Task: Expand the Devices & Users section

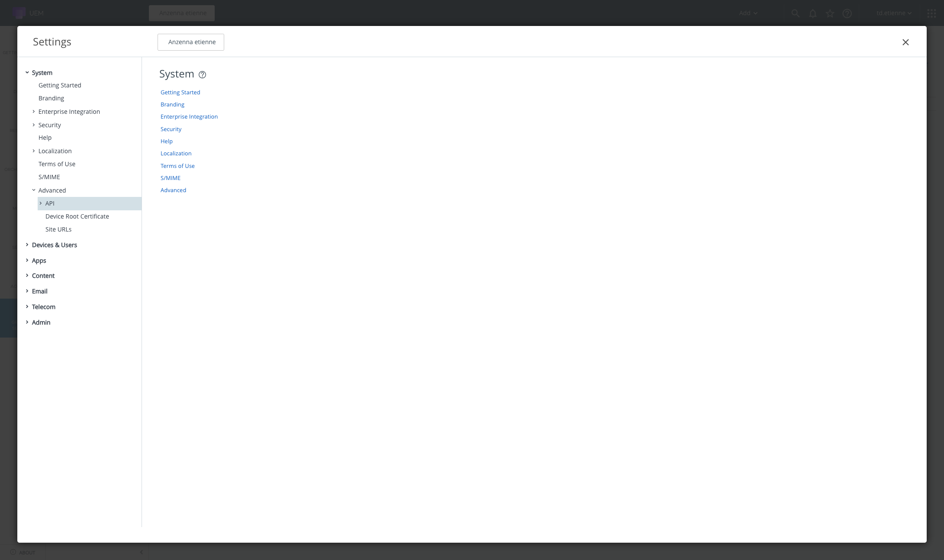Action: tap(27, 245)
